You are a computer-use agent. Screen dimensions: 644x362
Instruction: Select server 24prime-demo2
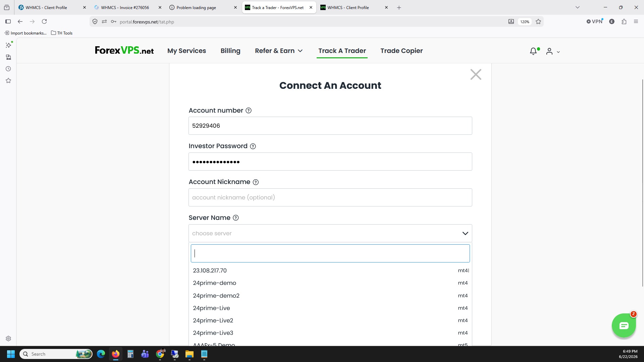click(x=330, y=296)
